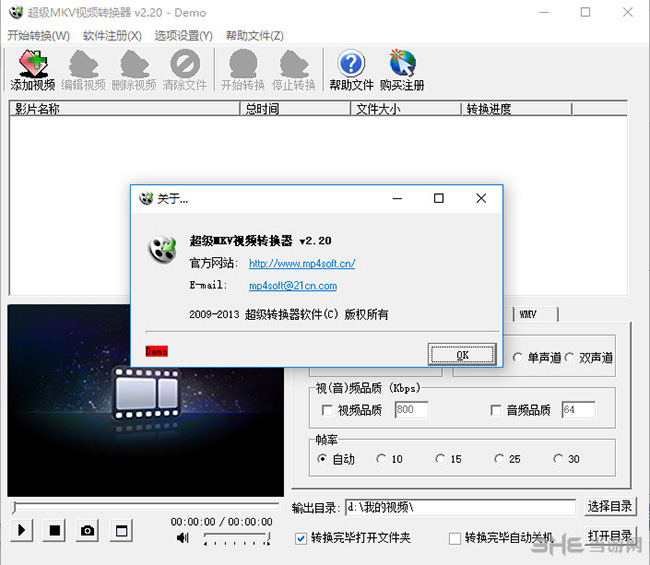Click the video seek slider

145,507
